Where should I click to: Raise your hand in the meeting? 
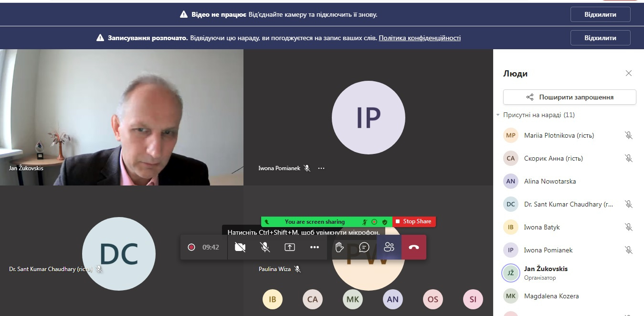click(x=339, y=247)
